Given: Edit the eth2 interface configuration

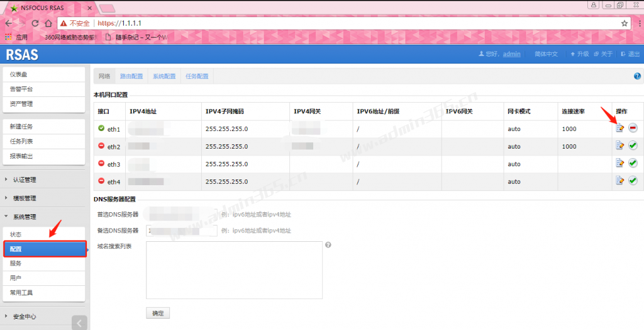Looking at the screenshot, I should 619,145.
